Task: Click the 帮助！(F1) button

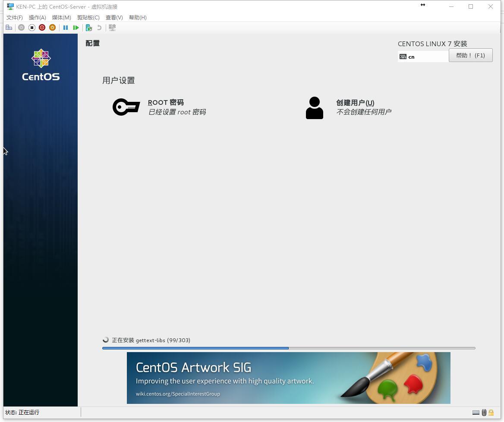Action: click(x=471, y=55)
